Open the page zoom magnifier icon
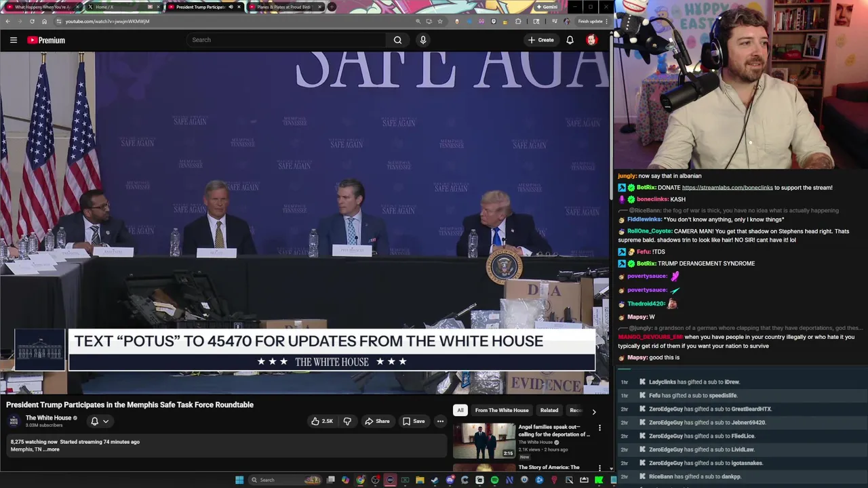 tap(418, 21)
